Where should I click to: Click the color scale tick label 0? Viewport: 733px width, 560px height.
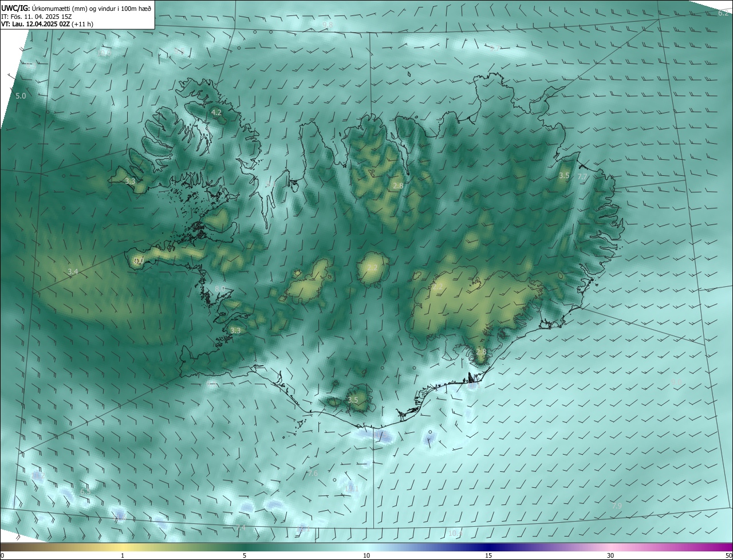2,555
